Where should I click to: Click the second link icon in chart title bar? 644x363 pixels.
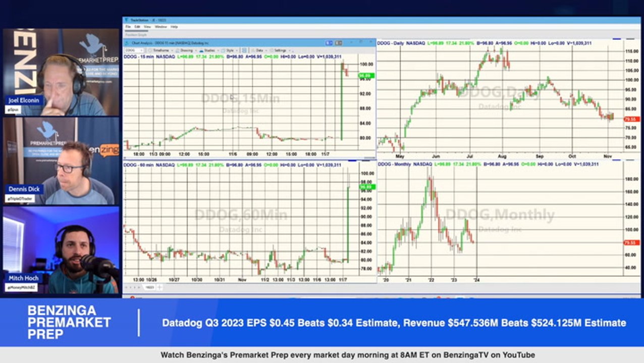coord(339,43)
